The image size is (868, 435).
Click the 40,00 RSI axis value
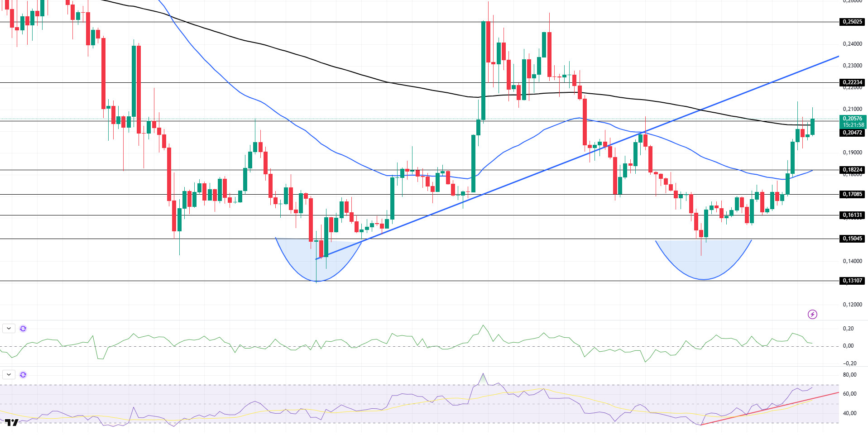coord(849,413)
